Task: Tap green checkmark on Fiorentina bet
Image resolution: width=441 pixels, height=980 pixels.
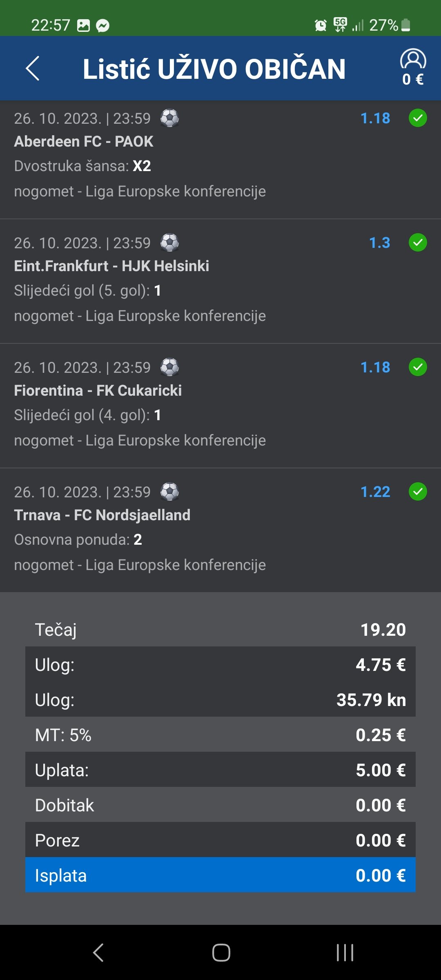Action: tap(418, 367)
